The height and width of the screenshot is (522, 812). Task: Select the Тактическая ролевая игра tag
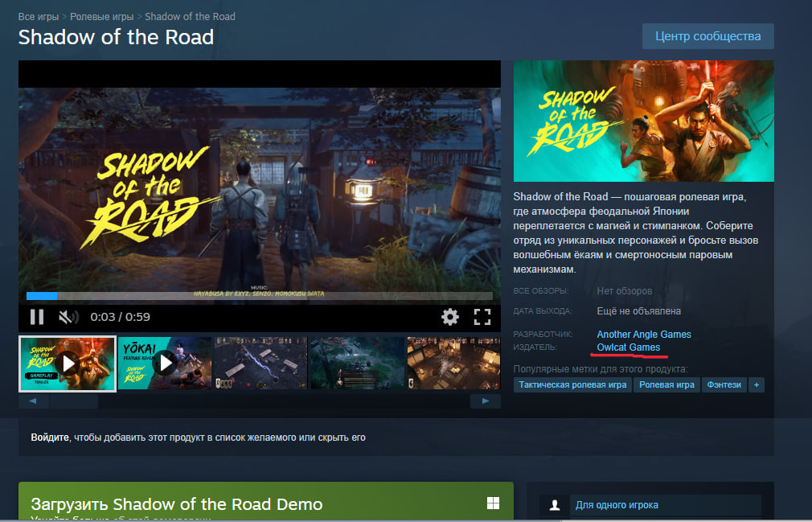click(x=572, y=384)
